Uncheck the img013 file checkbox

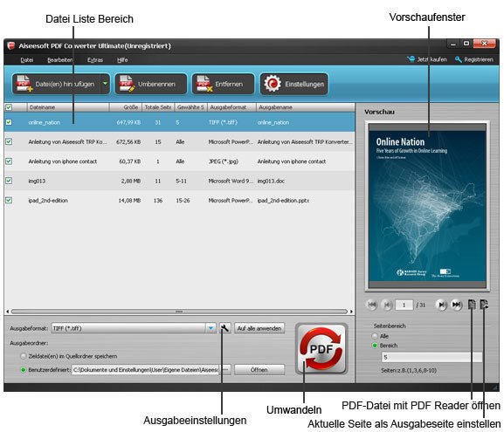[x=9, y=181]
